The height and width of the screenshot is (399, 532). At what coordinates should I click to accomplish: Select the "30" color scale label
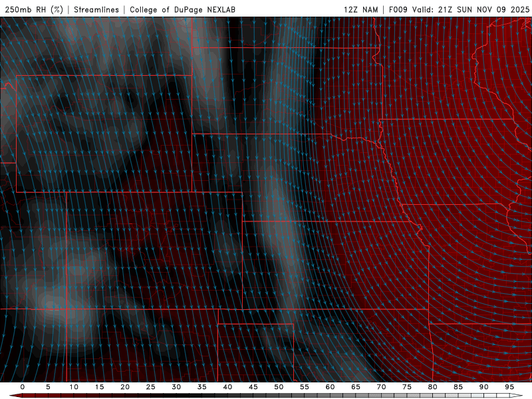click(176, 387)
